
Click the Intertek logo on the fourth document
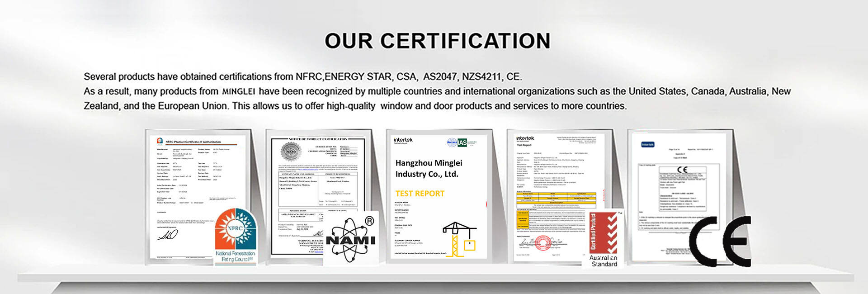point(525,138)
